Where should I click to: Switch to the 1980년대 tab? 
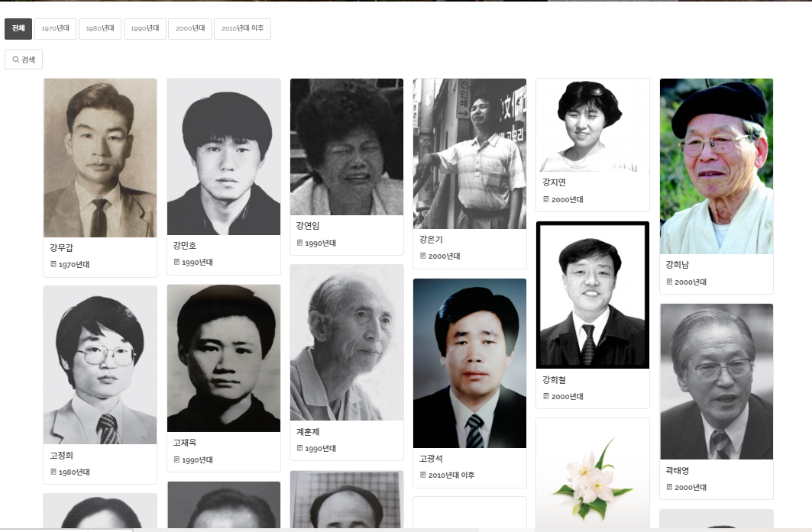pyautogui.click(x=100, y=28)
